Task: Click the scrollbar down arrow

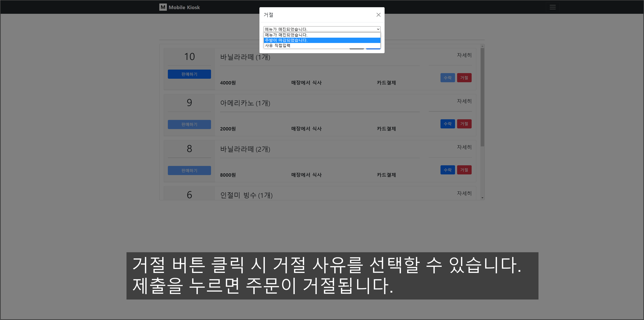Action: point(482,198)
